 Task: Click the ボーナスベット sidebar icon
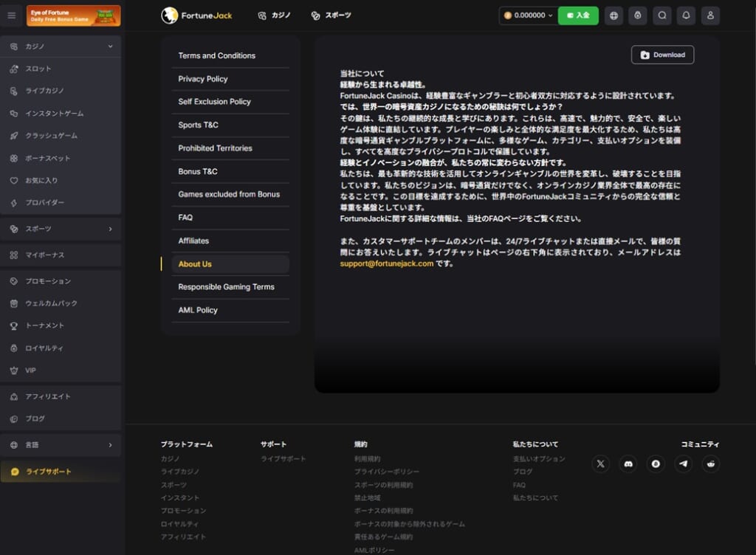(x=14, y=158)
